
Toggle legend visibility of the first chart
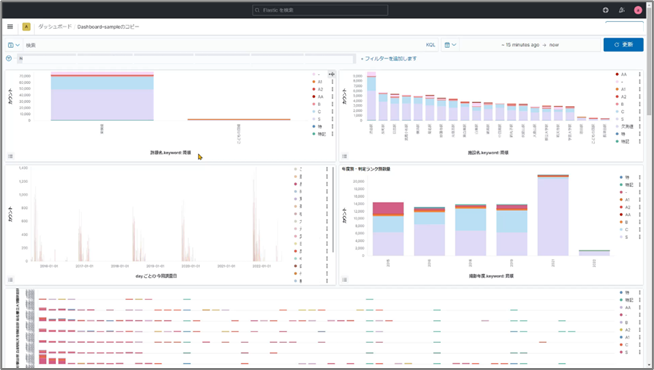pyautogui.click(x=10, y=156)
